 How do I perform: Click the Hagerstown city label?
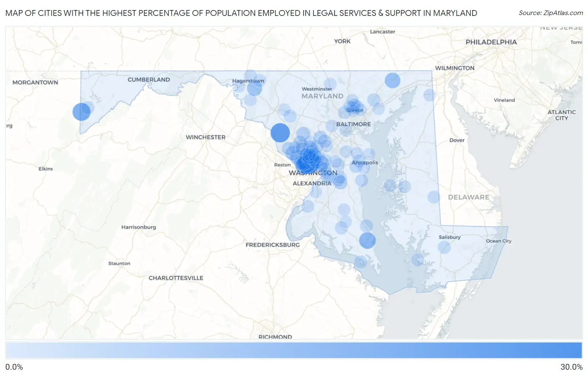point(248,81)
